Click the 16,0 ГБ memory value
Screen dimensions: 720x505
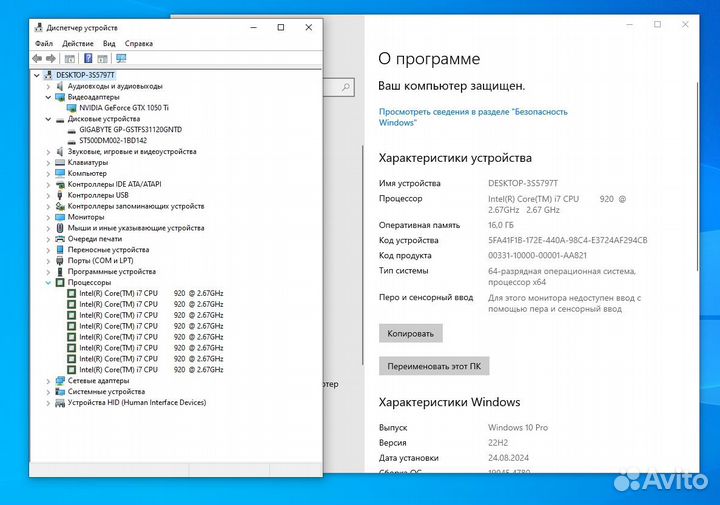(501, 225)
